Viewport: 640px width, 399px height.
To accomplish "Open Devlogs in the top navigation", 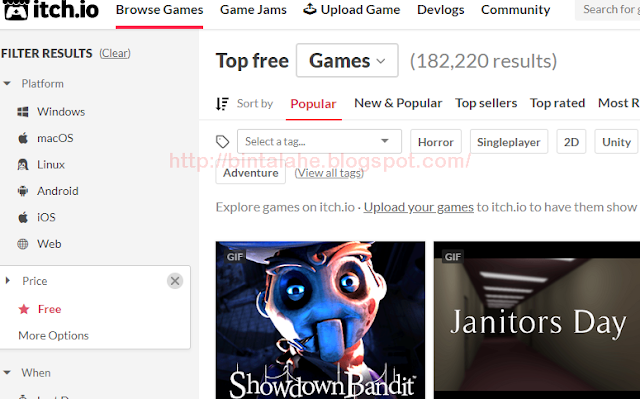I will [440, 10].
